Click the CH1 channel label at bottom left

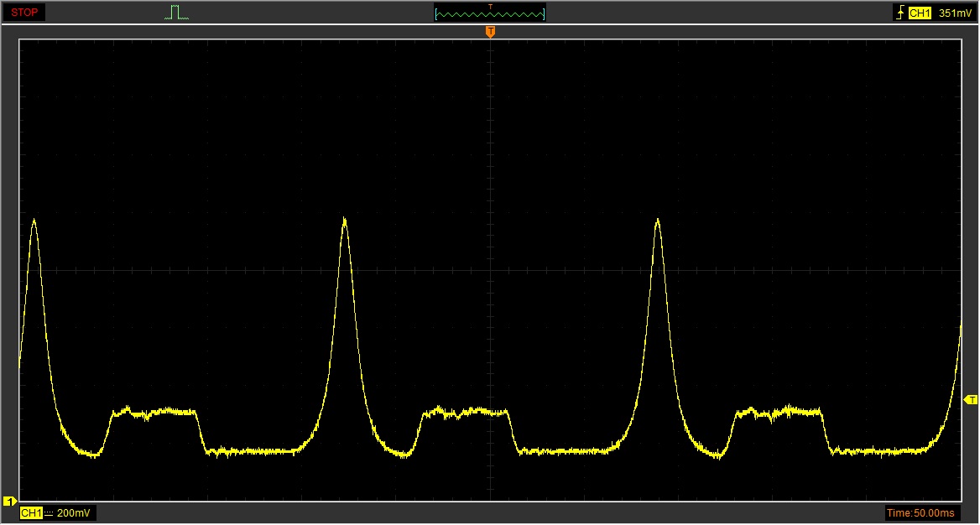[30, 513]
